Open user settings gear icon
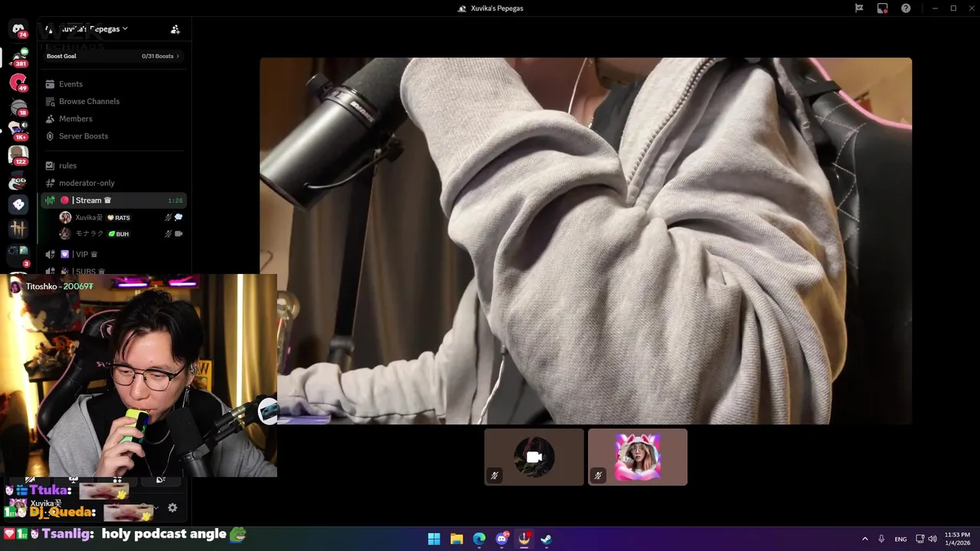This screenshot has height=551, width=980. (x=172, y=507)
